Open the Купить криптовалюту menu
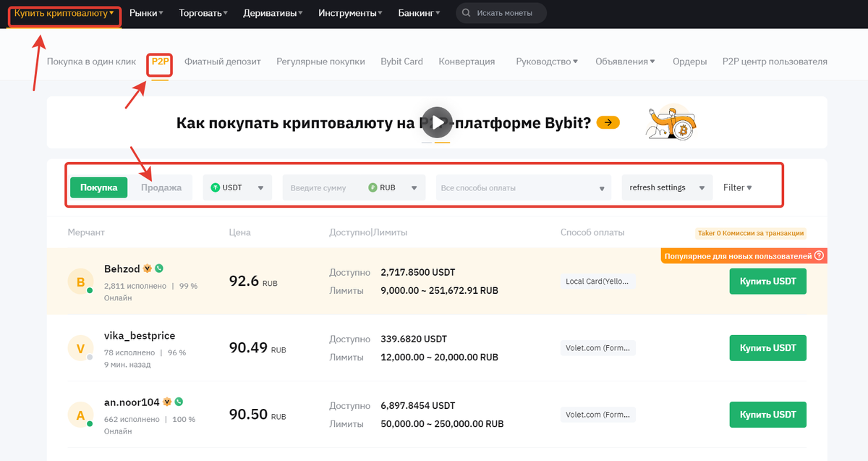The width and height of the screenshot is (868, 461). tap(64, 13)
